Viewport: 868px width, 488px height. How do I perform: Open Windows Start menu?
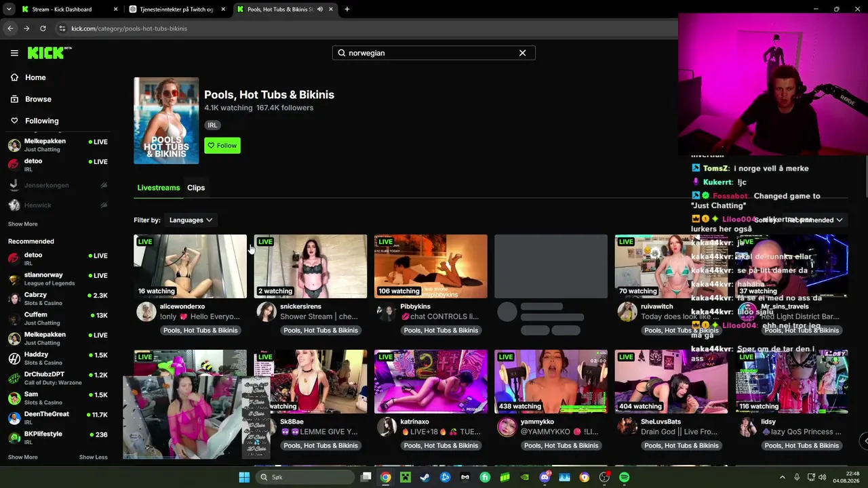click(244, 477)
